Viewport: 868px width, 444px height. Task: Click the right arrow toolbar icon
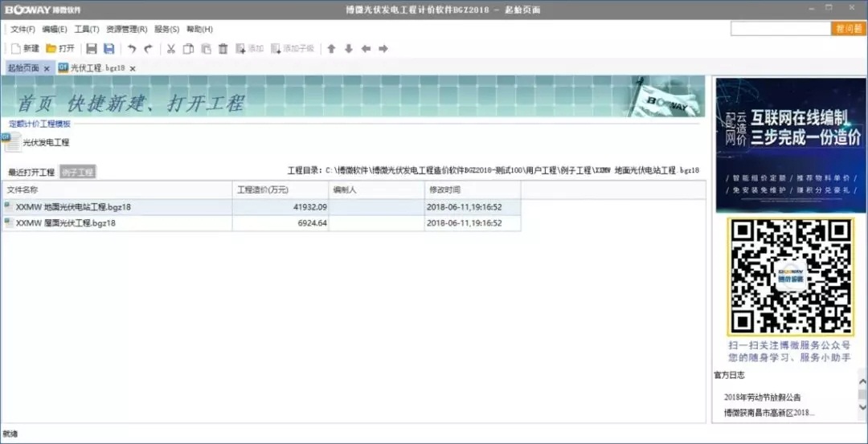[383, 49]
